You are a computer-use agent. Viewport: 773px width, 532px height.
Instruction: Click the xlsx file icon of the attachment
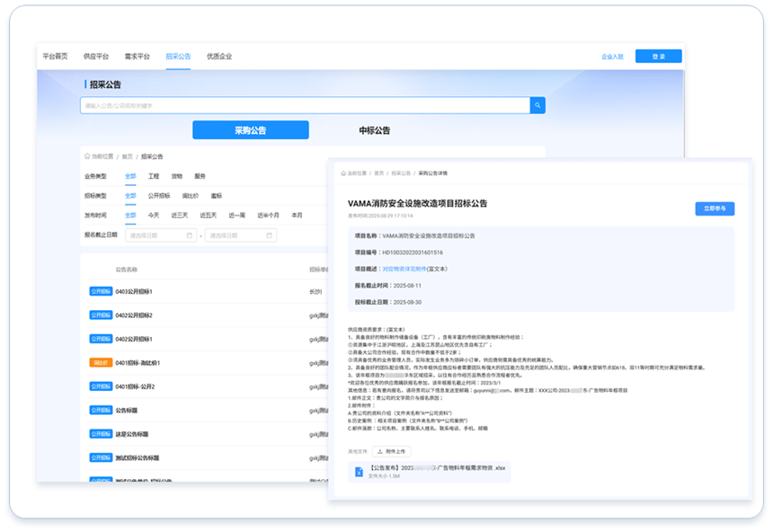359,472
